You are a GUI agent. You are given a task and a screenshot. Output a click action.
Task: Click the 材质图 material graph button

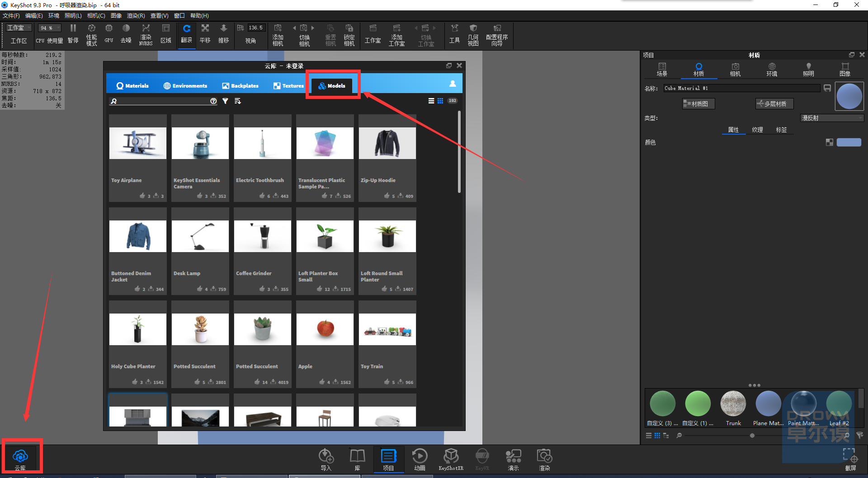pos(698,104)
